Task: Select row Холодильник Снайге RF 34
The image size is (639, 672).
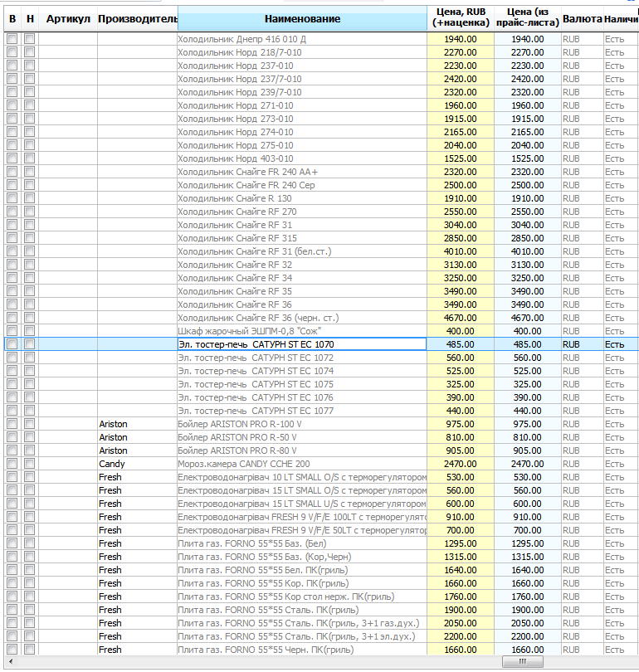Action: click(321, 278)
